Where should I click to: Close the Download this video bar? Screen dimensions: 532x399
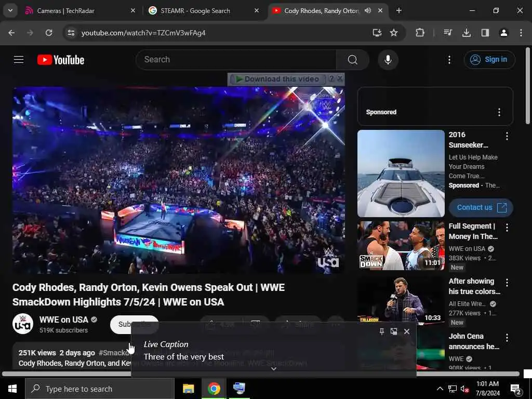340,79
